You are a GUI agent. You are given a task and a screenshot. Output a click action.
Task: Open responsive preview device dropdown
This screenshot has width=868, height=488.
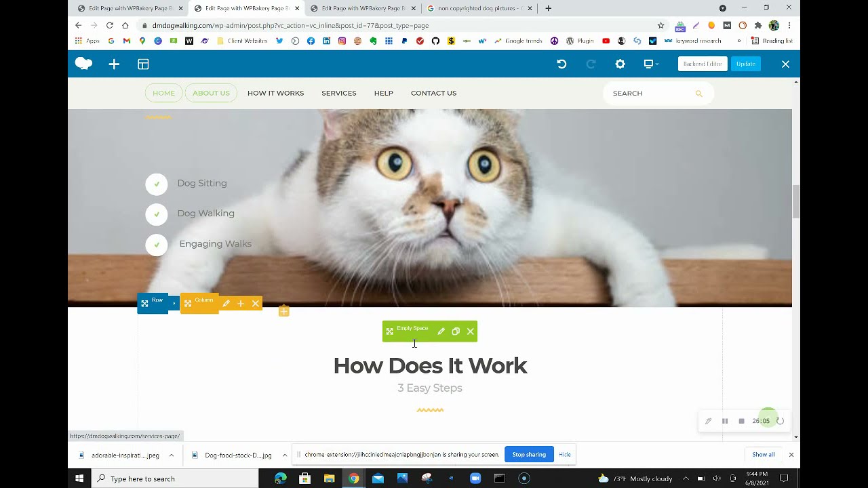[651, 64]
